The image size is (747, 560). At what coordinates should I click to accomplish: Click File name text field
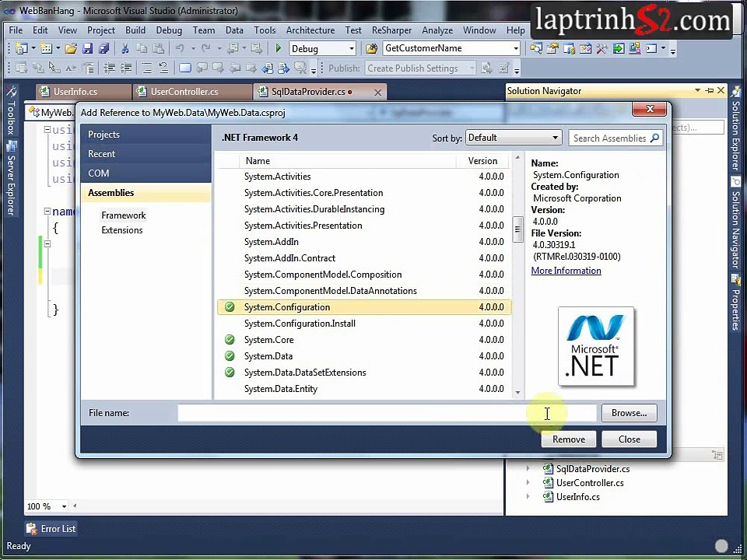pos(387,413)
